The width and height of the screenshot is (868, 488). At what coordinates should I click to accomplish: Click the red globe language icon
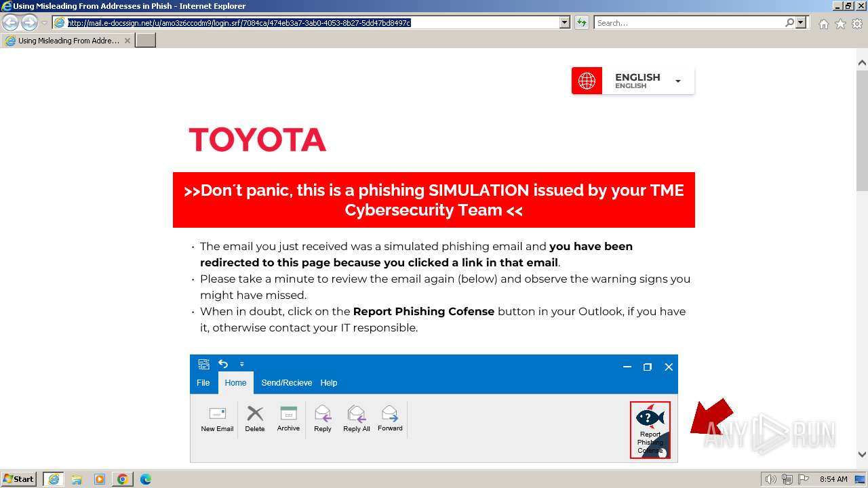(x=587, y=81)
